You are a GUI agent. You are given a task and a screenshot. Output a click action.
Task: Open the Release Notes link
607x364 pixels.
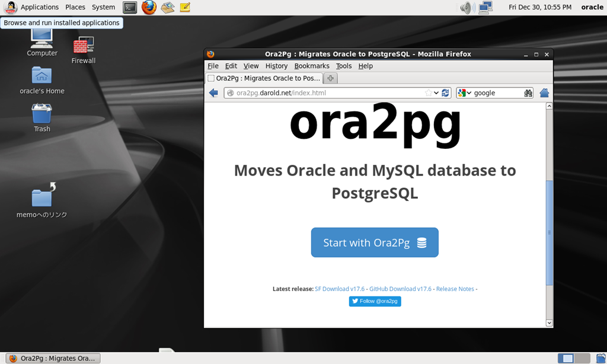[455, 289]
